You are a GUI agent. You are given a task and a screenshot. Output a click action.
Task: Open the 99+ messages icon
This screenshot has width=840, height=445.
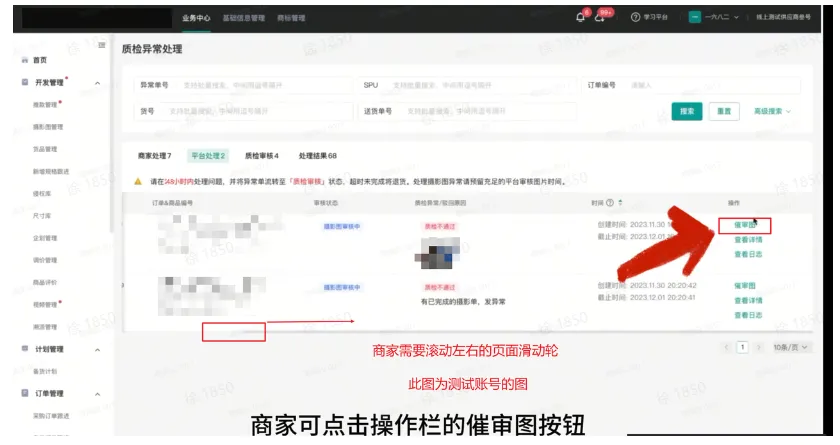pos(599,18)
